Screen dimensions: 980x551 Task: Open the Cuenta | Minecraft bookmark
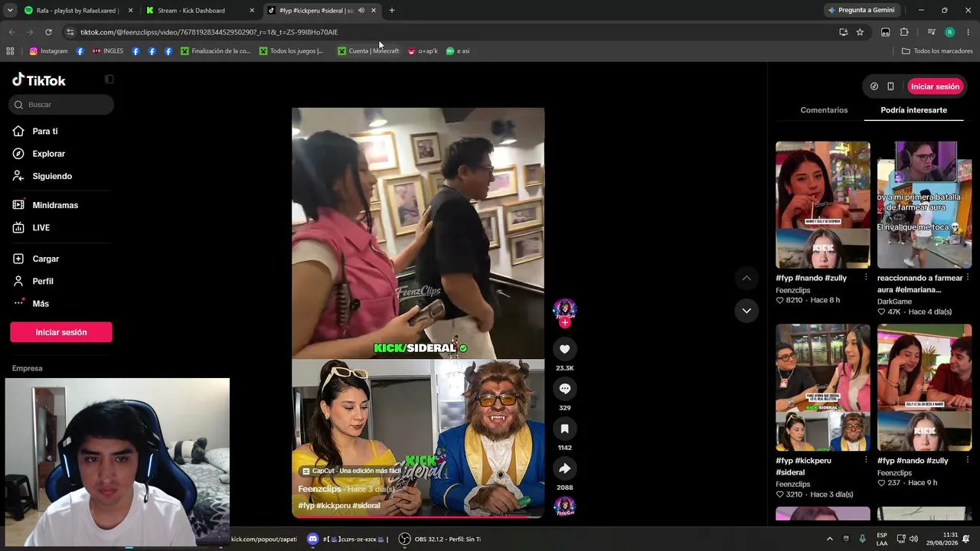368,51
